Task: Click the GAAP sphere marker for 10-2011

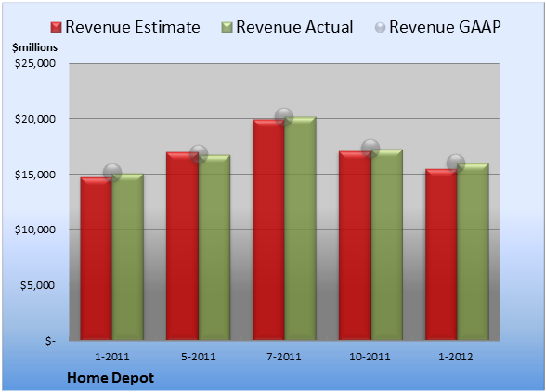Action: [370, 149]
